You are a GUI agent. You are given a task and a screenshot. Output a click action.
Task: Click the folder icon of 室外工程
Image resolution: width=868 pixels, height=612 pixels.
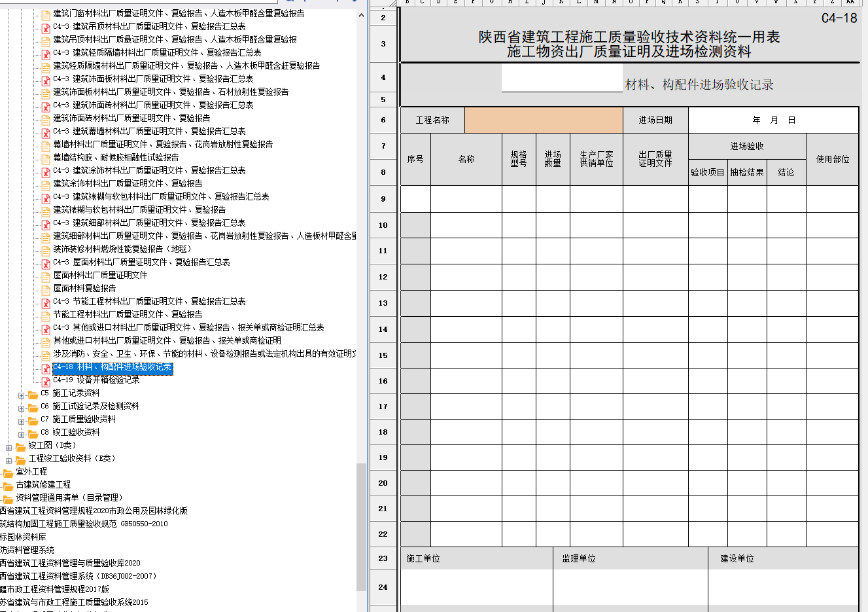[8, 473]
